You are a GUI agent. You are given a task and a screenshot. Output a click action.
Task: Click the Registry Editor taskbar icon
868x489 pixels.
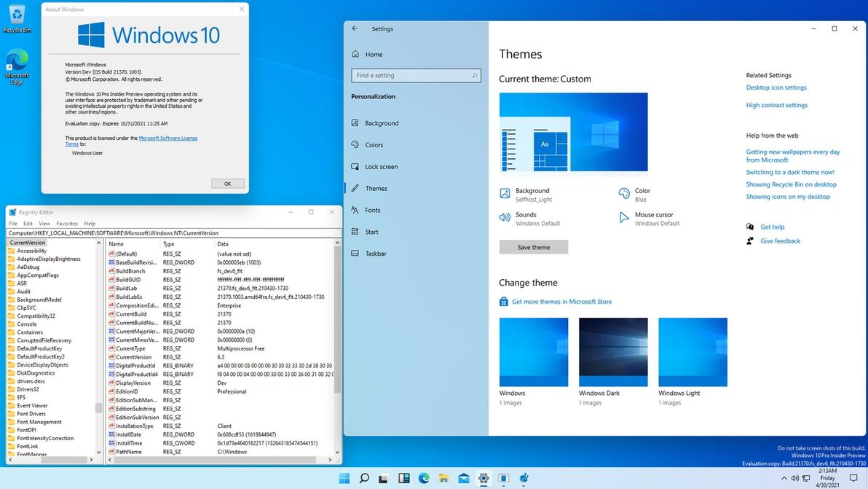click(x=524, y=479)
